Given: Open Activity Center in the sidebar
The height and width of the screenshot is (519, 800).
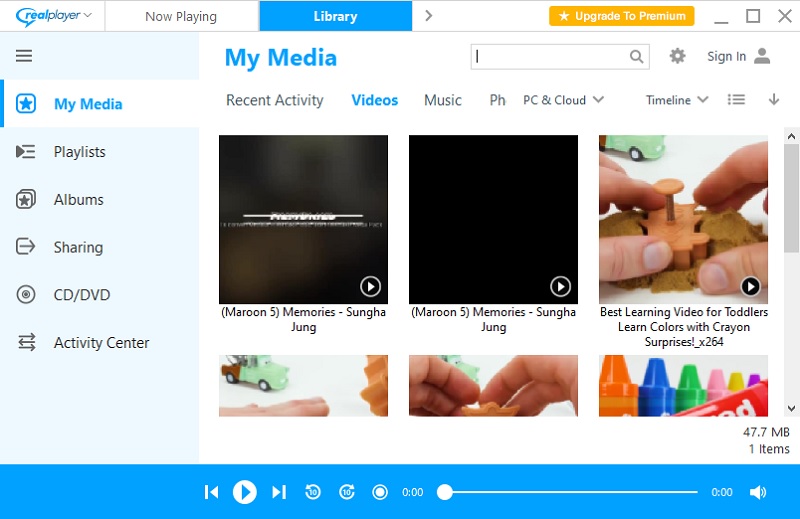Looking at the screenshot, I should click(100, 342).
